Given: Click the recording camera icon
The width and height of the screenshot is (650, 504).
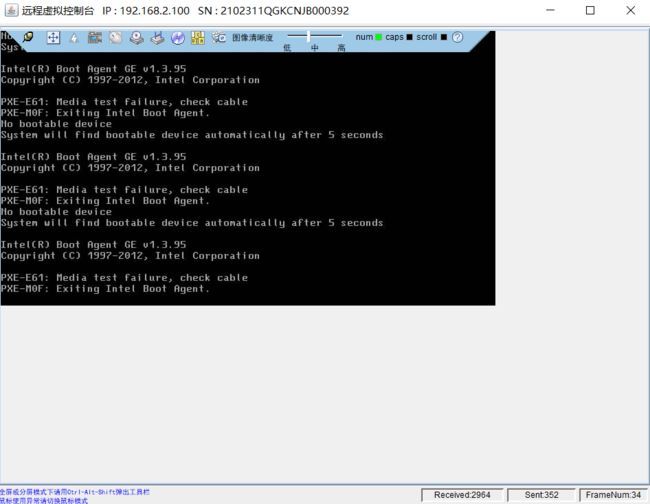Looking at the screenshot, I should [x=218, y=38].
